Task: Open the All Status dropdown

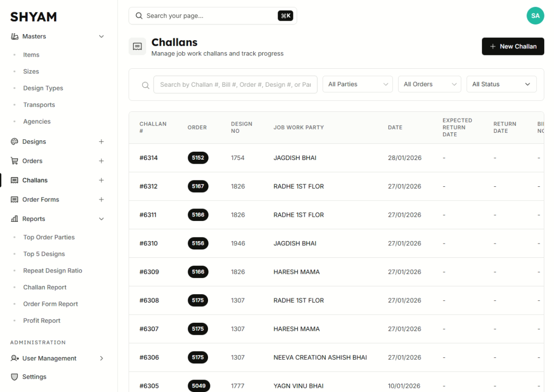Action: point(501,84)
